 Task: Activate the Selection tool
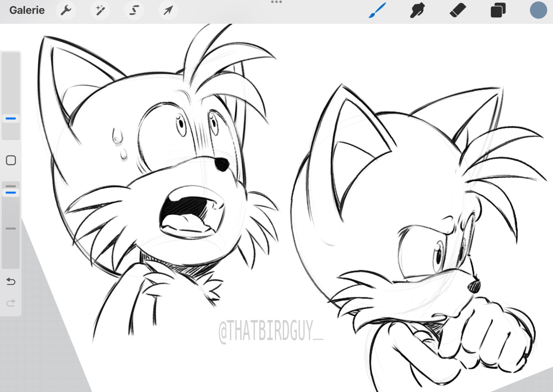click(134, 10)
